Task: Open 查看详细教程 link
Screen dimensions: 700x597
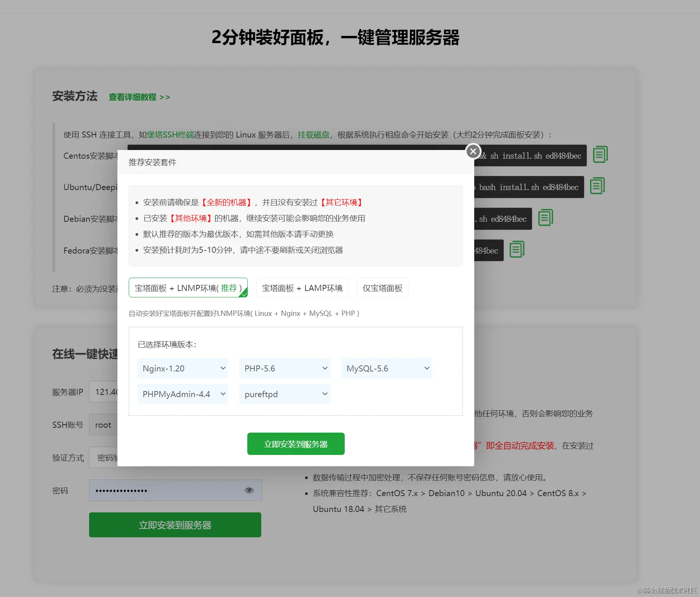Action: 139,97
